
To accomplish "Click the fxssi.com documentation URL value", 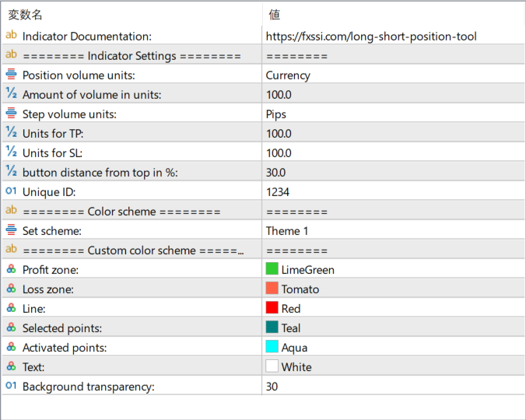I will [371, 37].
